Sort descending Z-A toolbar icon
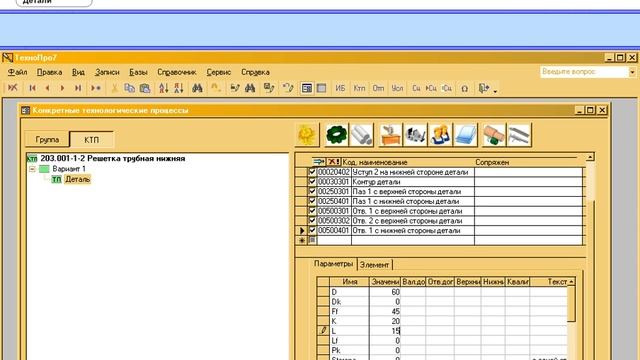The width and height of the screenshot is (640, 360). click(179, 88)
